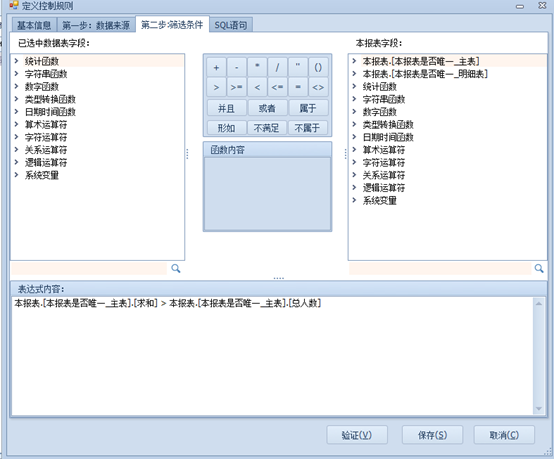The image size is (554, 459).
Task: Insert the greater-than-or-equal >= operator
Action: tap(236, 87)
